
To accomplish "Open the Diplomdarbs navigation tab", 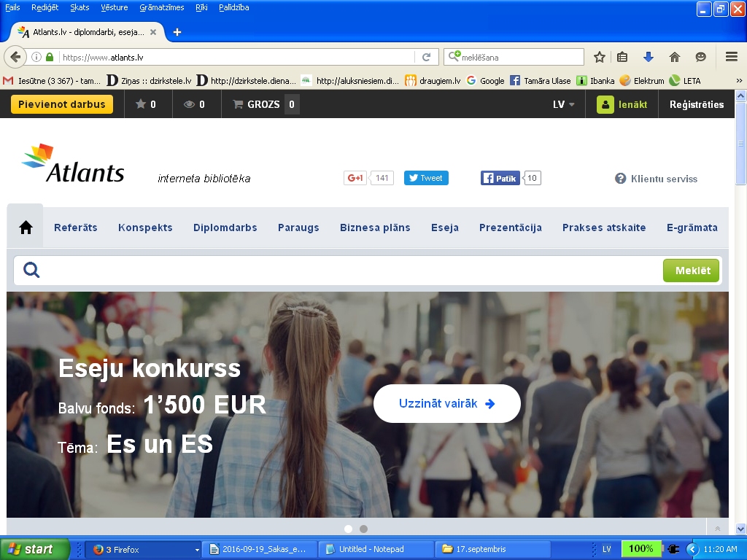I will click(225, 227).
